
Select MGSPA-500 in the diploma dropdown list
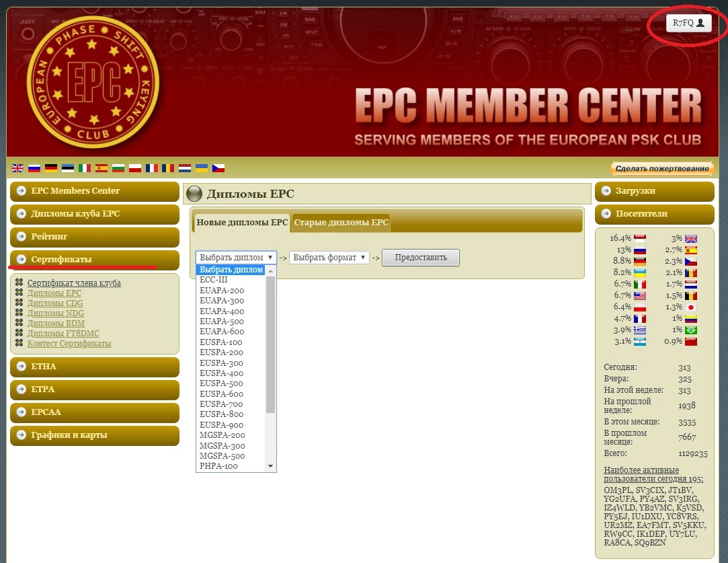pos(222,456)
